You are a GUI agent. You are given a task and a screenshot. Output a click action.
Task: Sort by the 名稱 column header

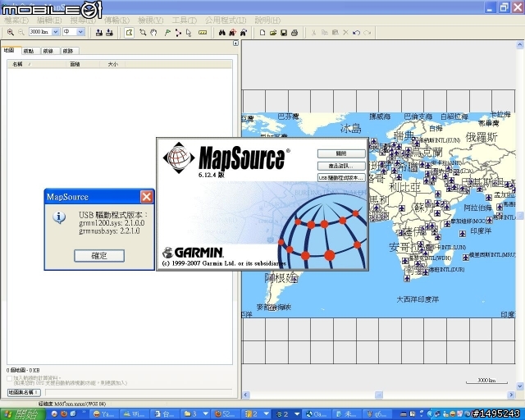[x=37, y=64]
